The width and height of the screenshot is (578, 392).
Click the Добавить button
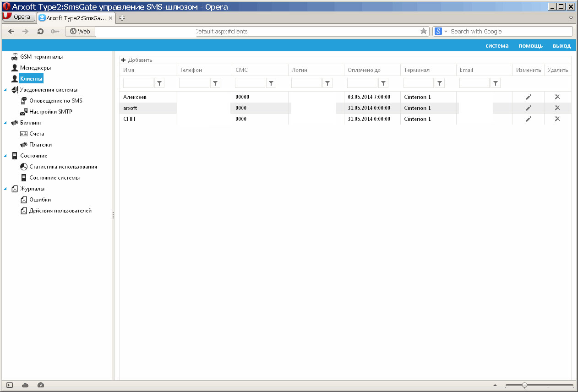136,60
